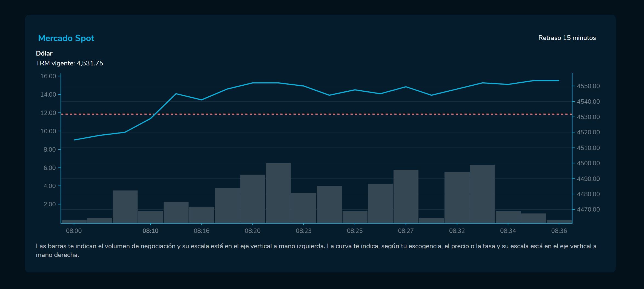Click the price line's starting point at 08:00

[x=74, y=140]
